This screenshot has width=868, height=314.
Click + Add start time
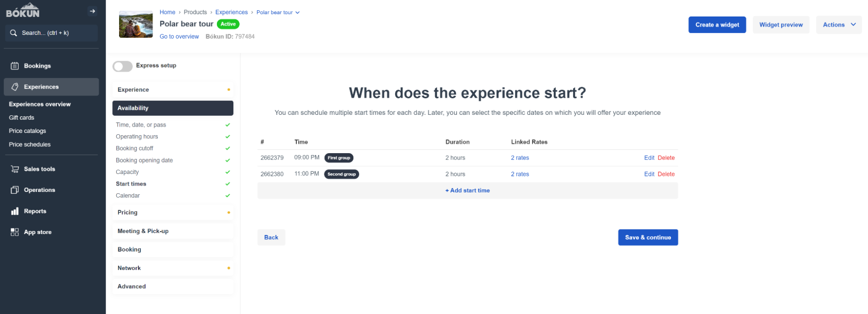click(467, 190)
